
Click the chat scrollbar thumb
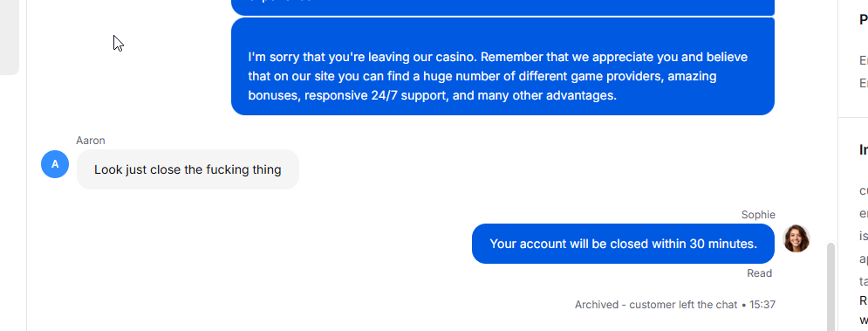(830, 286)
